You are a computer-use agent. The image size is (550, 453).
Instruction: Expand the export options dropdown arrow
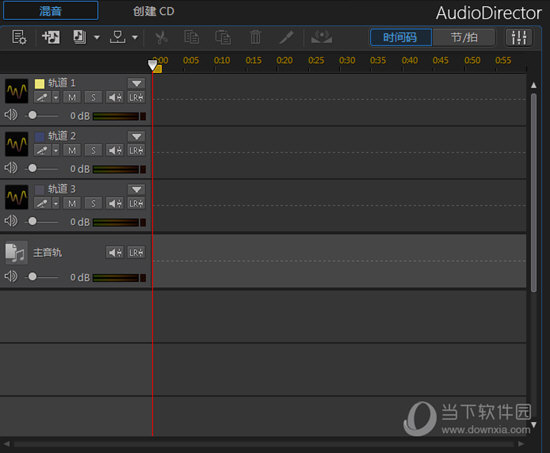(135, 37)
